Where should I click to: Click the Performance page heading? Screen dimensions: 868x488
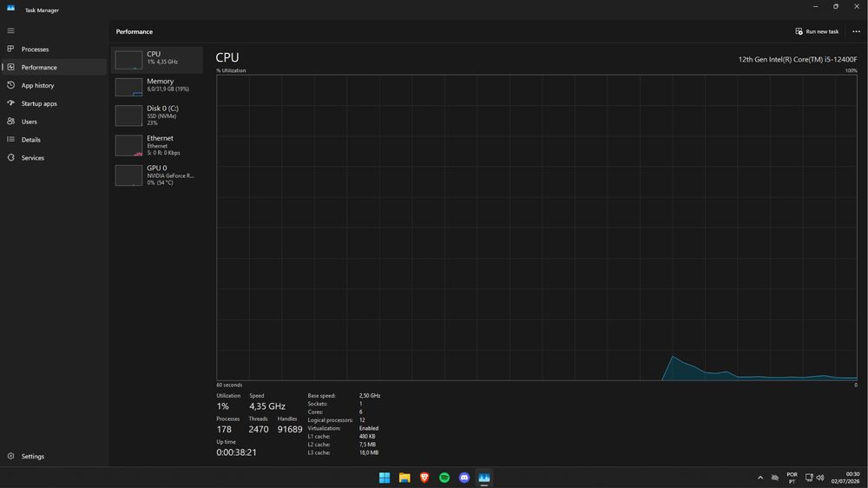[134, 31]
